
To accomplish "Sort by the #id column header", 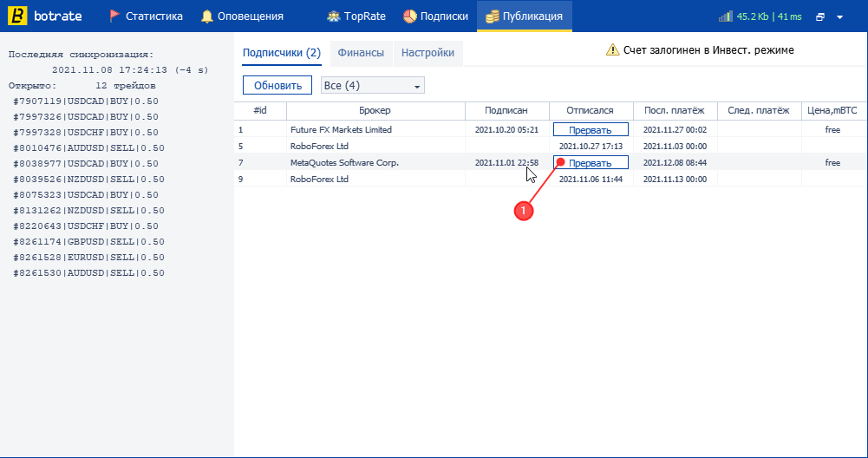I will [x=260, y=111].
